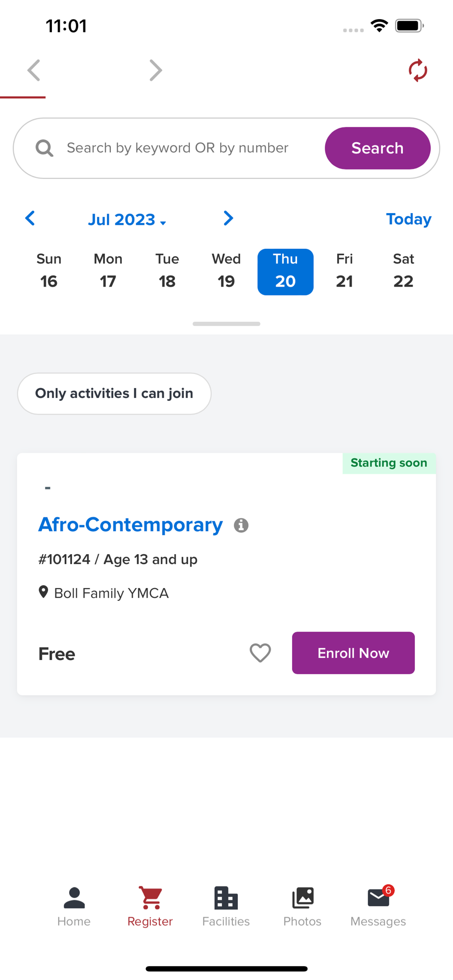This screenshot has height=980, width=453.
Task: Advance to the next week
Action: click(228, 219)
